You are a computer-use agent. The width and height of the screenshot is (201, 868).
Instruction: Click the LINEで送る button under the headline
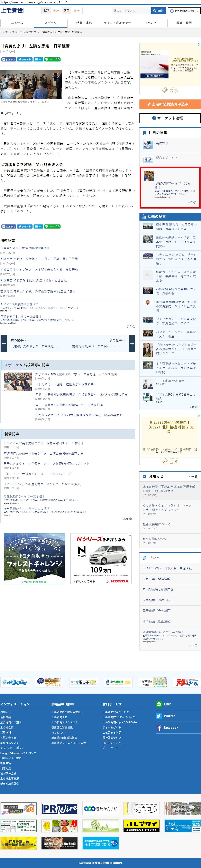click(x=52, y=59)
